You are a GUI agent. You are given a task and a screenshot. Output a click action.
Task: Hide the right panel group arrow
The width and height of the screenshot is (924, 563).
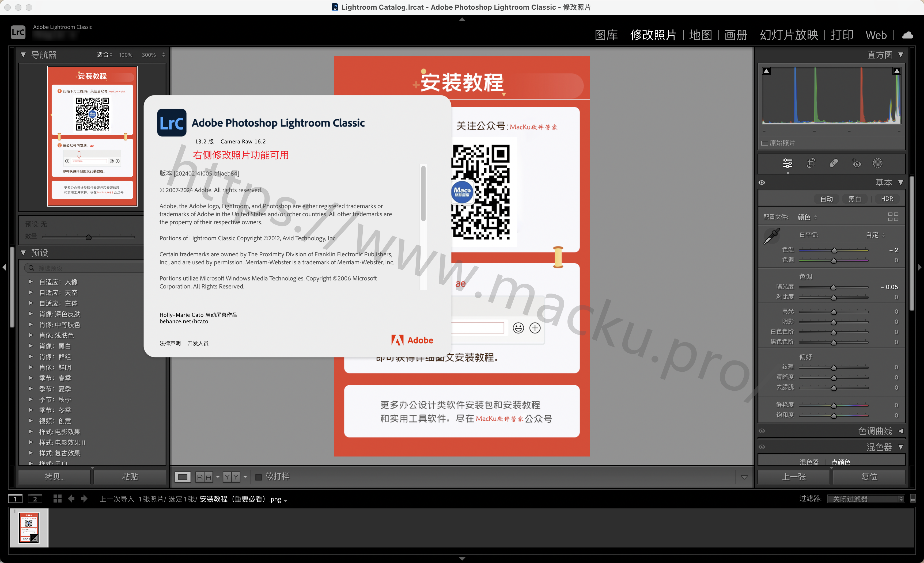pyautogui.click(x=920, y=267)
